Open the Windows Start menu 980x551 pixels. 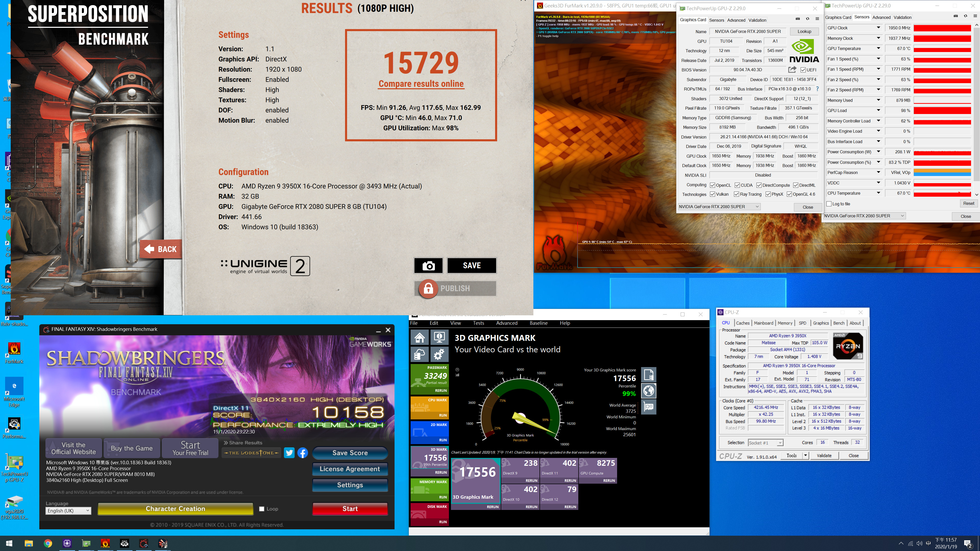[9, 543]
